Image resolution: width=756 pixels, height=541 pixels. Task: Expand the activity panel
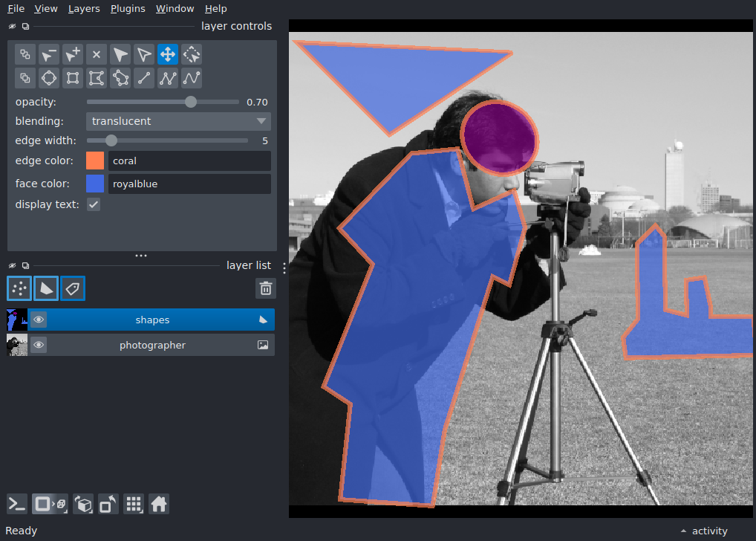(x=705, y=531)
